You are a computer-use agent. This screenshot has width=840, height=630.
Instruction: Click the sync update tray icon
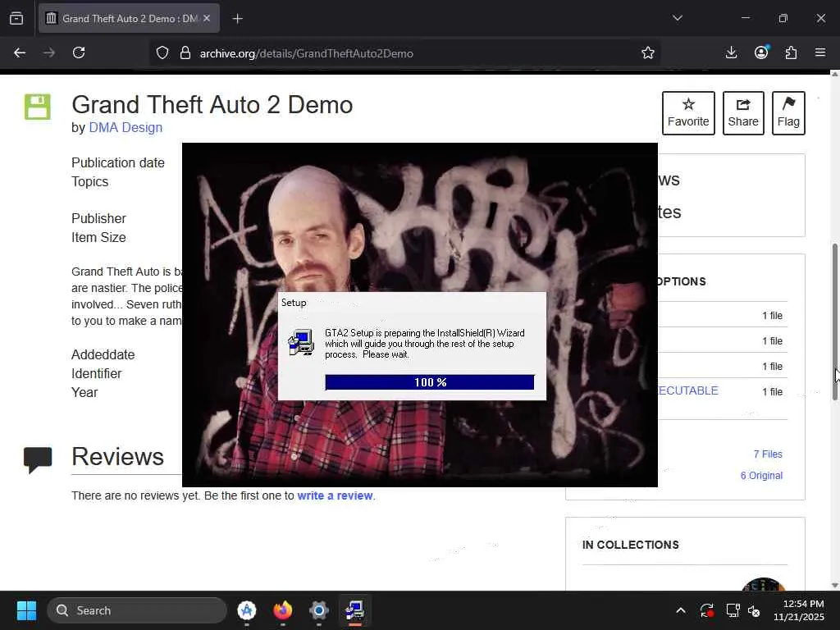click(x=706, y=610)
